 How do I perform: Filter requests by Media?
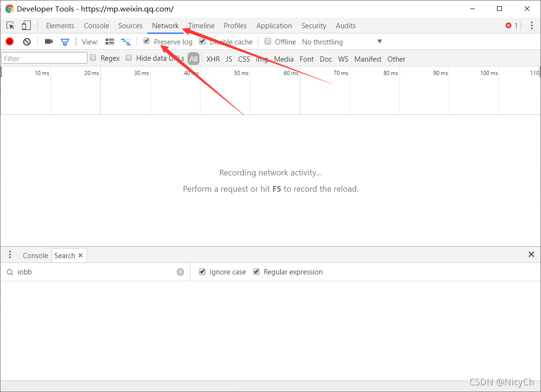[x=284, y=59]
